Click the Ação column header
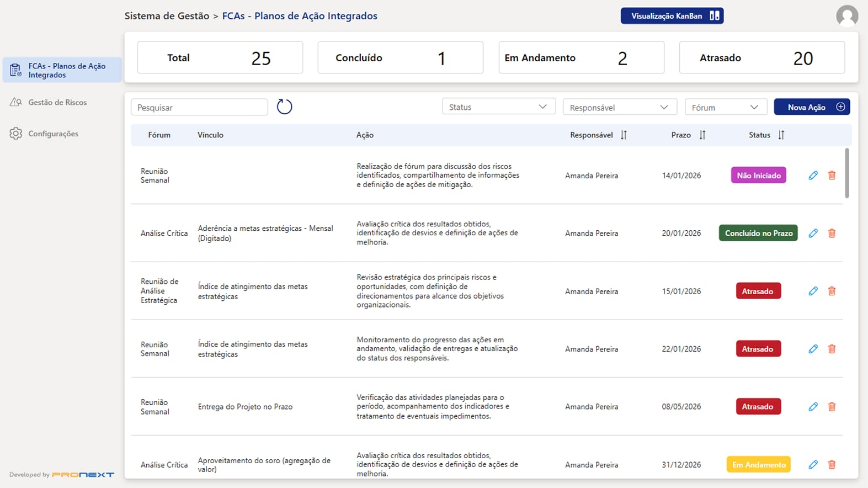Screen dimensions: 868x488 click(365, 135)
